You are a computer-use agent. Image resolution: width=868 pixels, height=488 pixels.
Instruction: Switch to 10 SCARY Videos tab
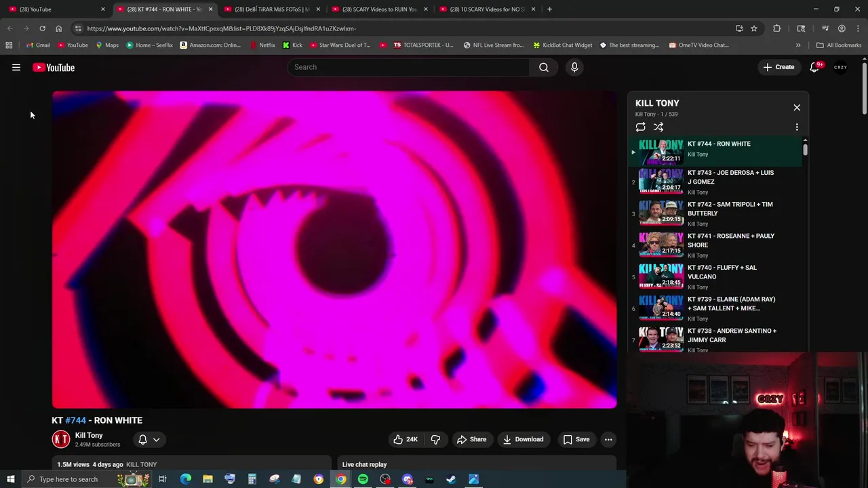click(x=487, y=9)
